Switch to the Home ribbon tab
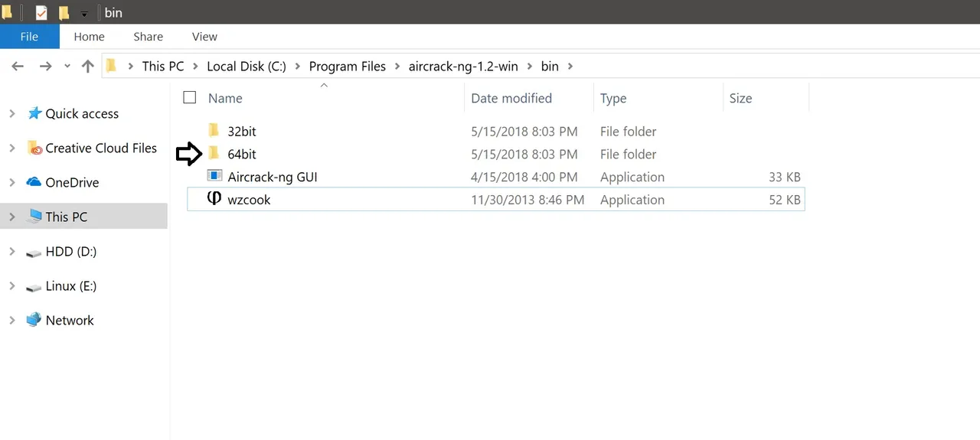 (x=89, y=37)
